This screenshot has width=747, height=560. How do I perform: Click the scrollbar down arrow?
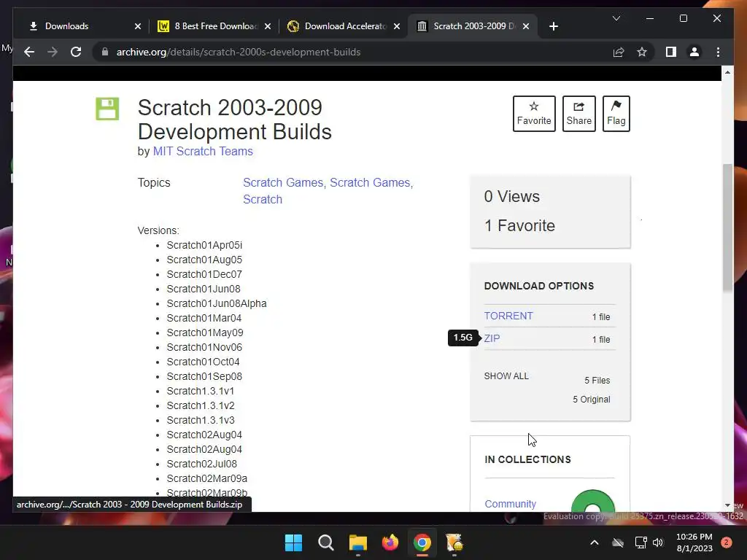click(727, 505)
